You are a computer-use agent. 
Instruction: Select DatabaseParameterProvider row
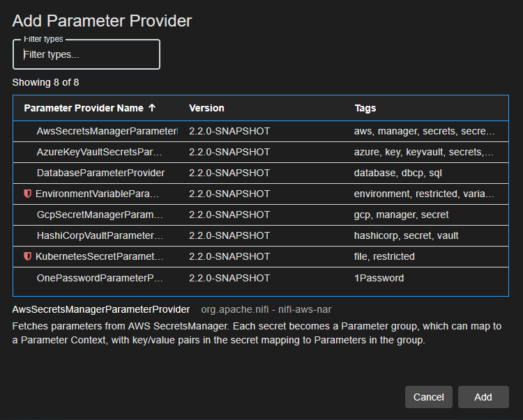[261, 173]
